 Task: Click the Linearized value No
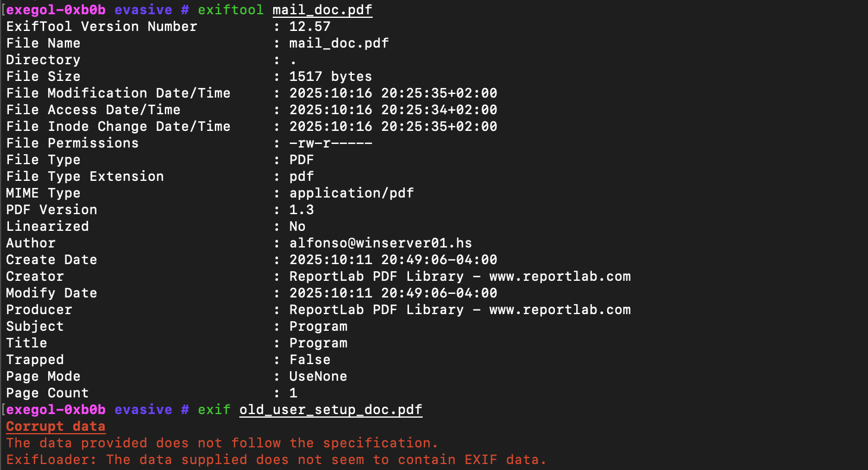(x=297, y=227)
